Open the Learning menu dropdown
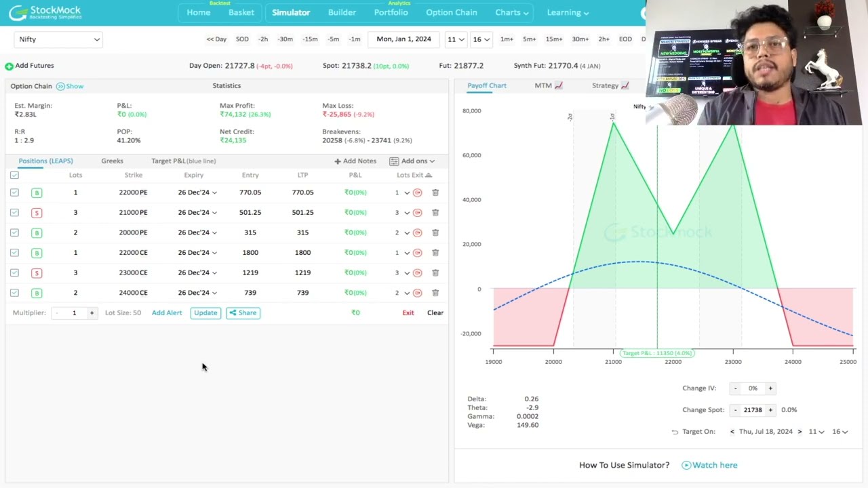 point(568,12)
